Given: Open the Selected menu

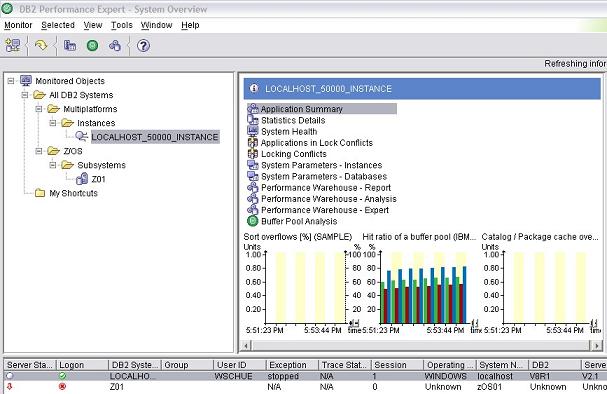Looking at the screenshot, I should (x=58, y=25).
